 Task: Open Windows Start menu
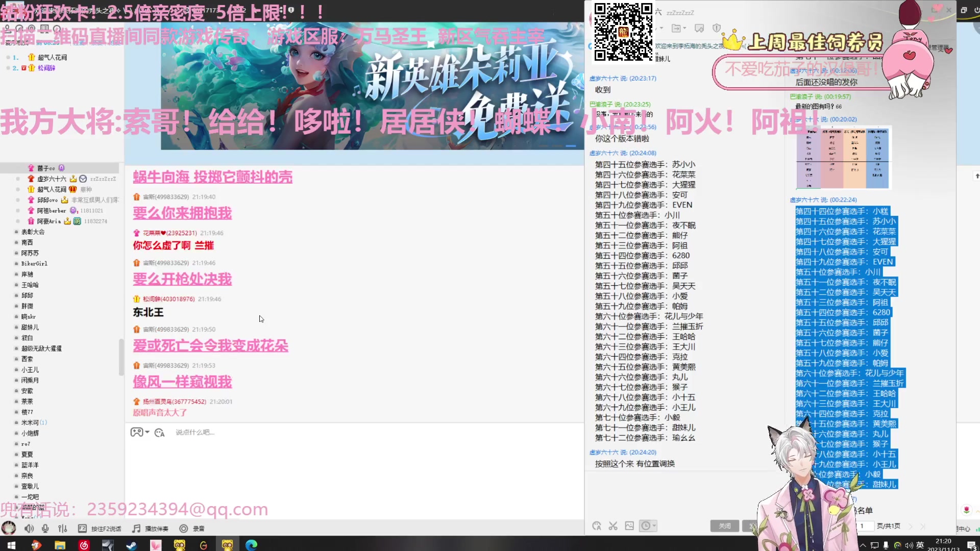coord(11,545)
